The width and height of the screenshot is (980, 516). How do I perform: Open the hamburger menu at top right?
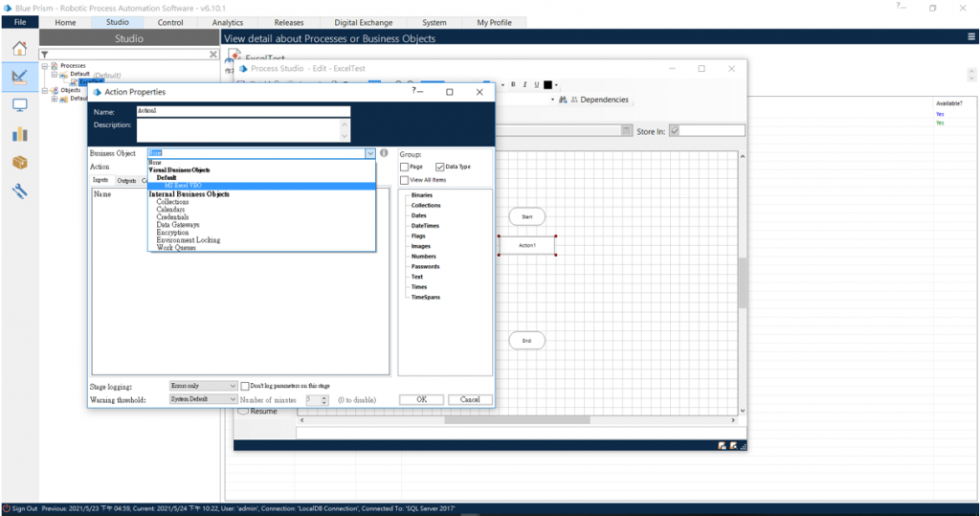[x=971, y=37]
